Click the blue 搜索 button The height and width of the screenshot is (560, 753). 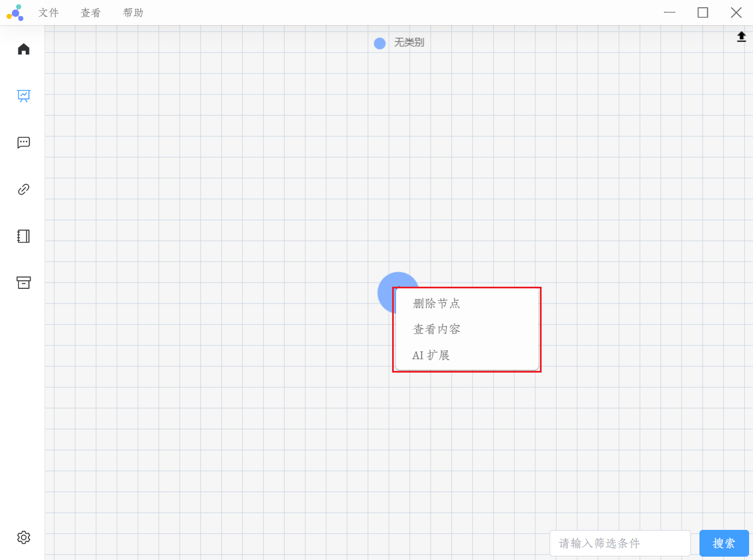[x=724, y=543]
